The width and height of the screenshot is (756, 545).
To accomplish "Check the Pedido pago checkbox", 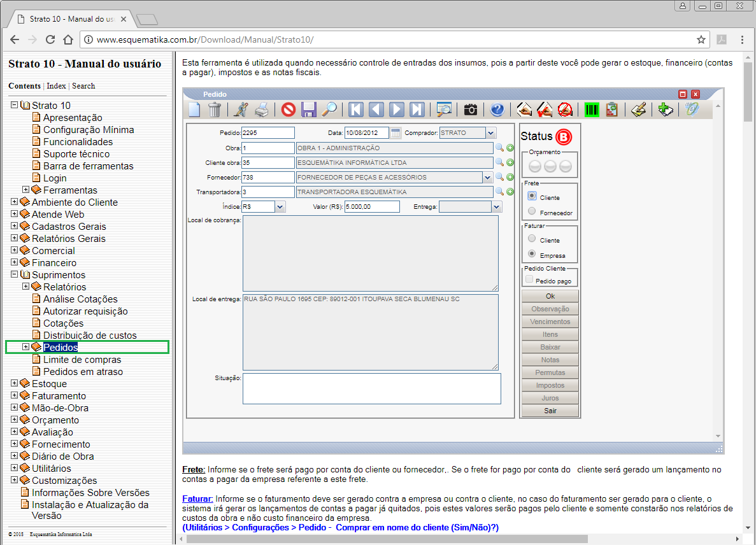I will 529,280.
